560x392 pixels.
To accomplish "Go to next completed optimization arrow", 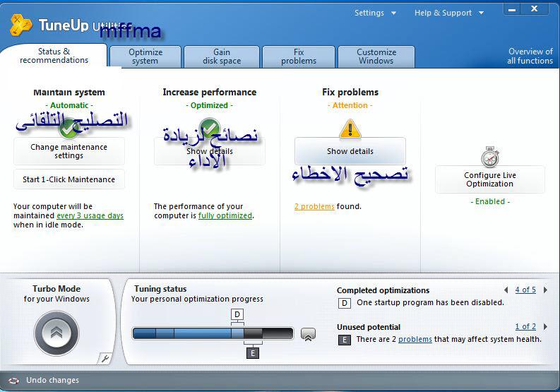I will [x=545, y=290].
